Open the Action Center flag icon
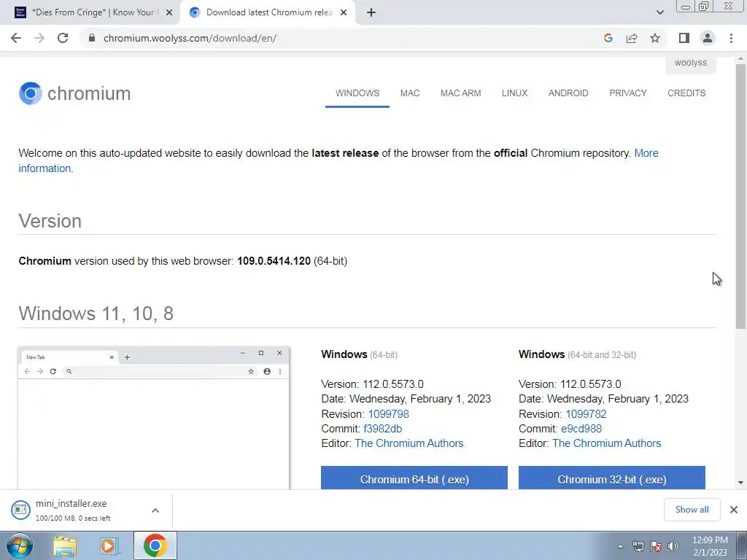 [656, 547]
